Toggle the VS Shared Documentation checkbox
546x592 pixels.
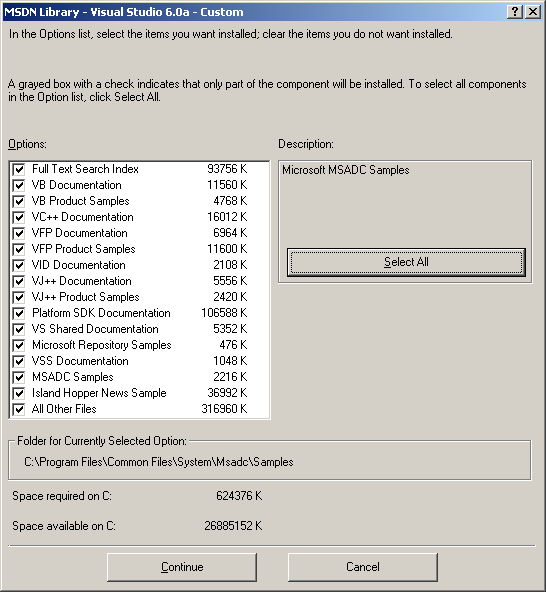pos(19,329)
